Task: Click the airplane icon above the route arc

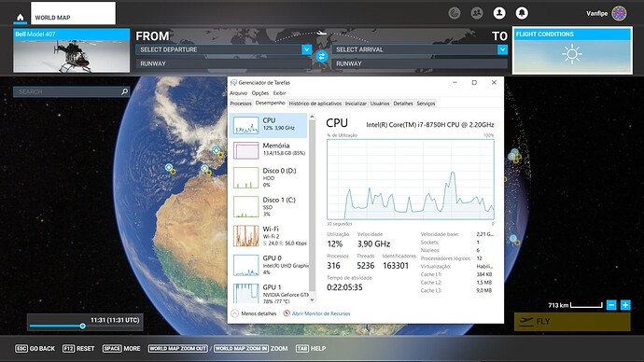Action: coord(322,33)
